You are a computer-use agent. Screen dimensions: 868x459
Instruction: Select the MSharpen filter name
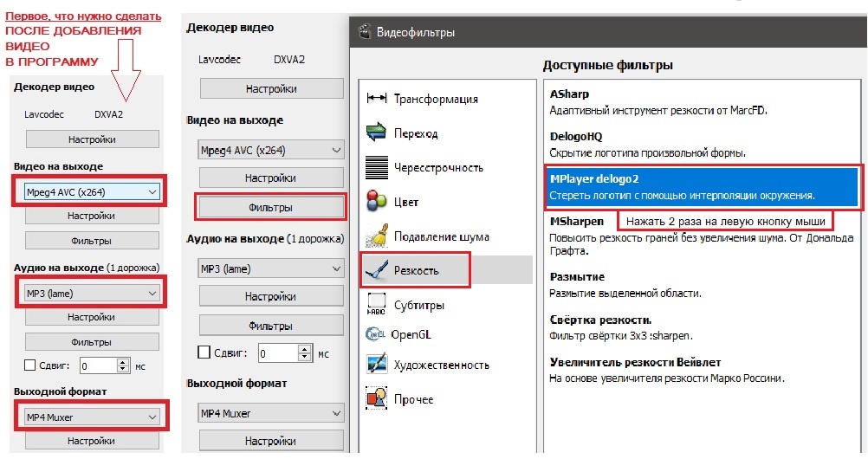point(576,221)
